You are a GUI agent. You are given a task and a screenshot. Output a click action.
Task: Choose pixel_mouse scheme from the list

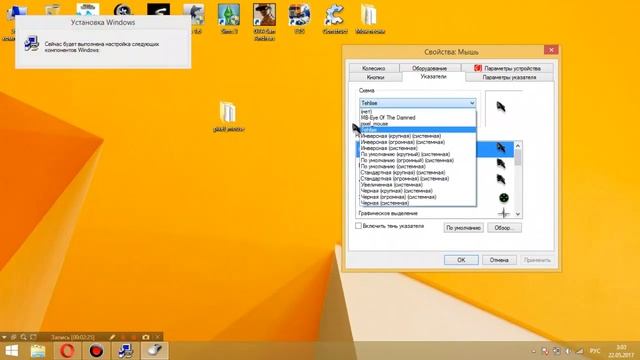point(418,124)
